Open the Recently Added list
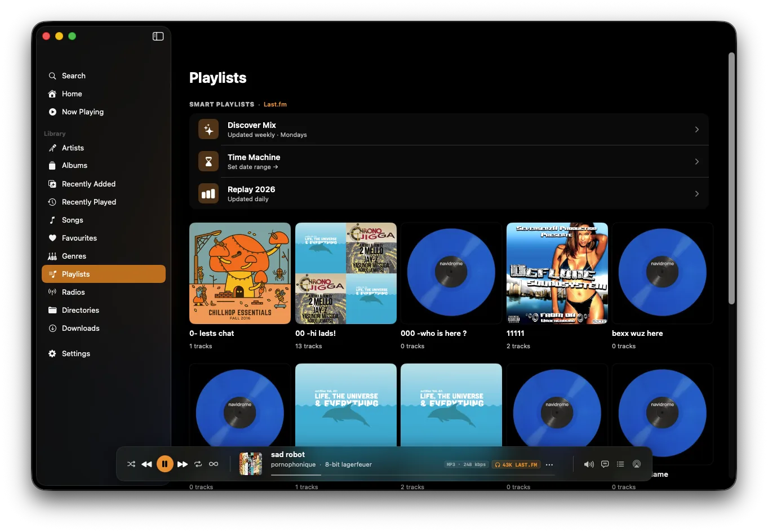Screen dimensions: 768x532 (104, 184)
